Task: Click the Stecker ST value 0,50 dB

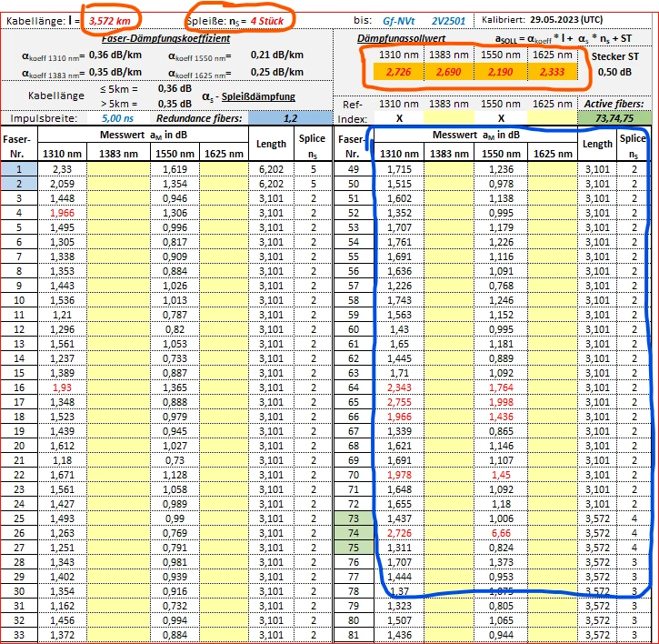Action: point(614,72)
